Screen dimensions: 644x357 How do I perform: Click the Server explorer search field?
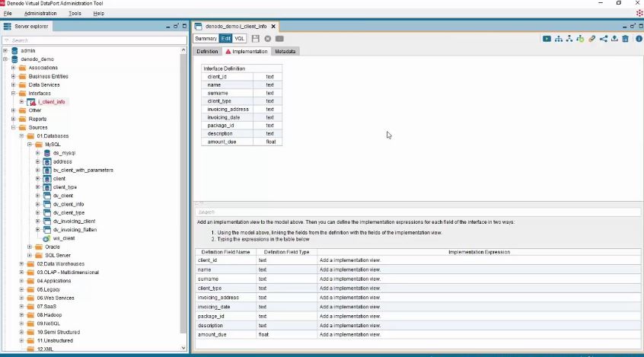pyautogui.click(x=94, y=40)
